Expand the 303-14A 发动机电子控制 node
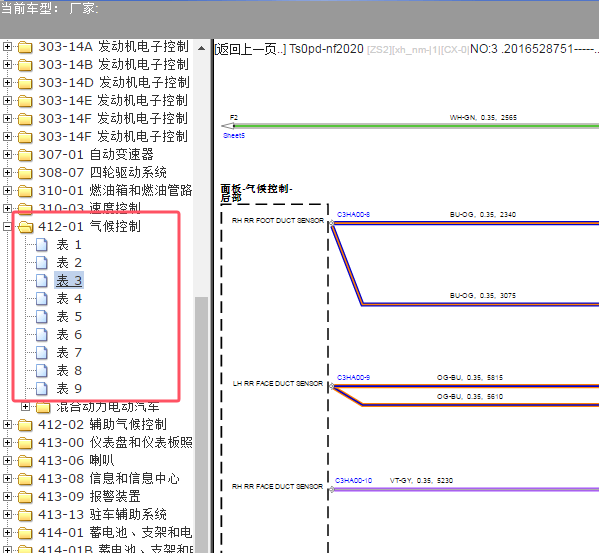 (7, 47)
